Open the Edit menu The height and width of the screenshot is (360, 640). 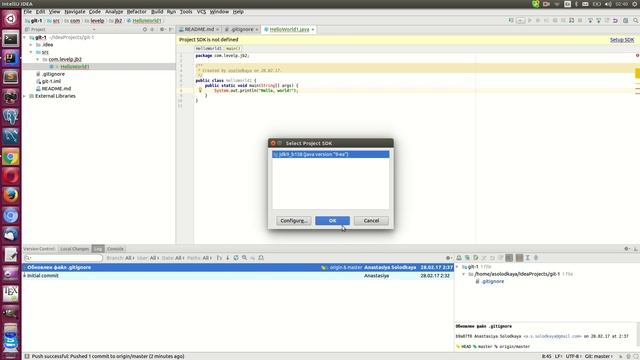(x=40, y=12)
